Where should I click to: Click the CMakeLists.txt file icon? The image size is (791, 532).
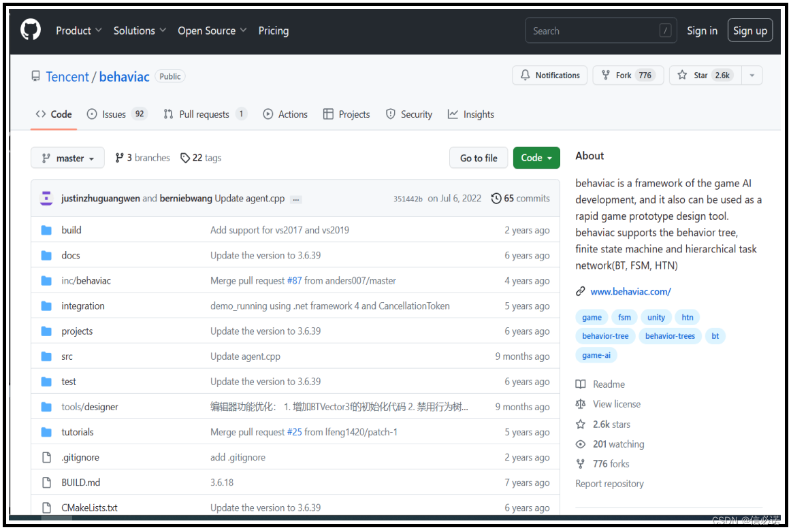[46, 508]
